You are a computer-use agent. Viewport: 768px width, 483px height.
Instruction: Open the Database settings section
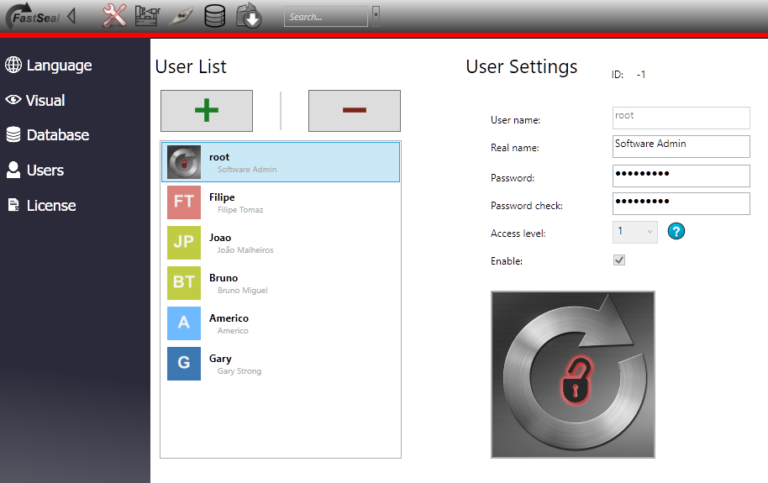[x=58, y=135]
